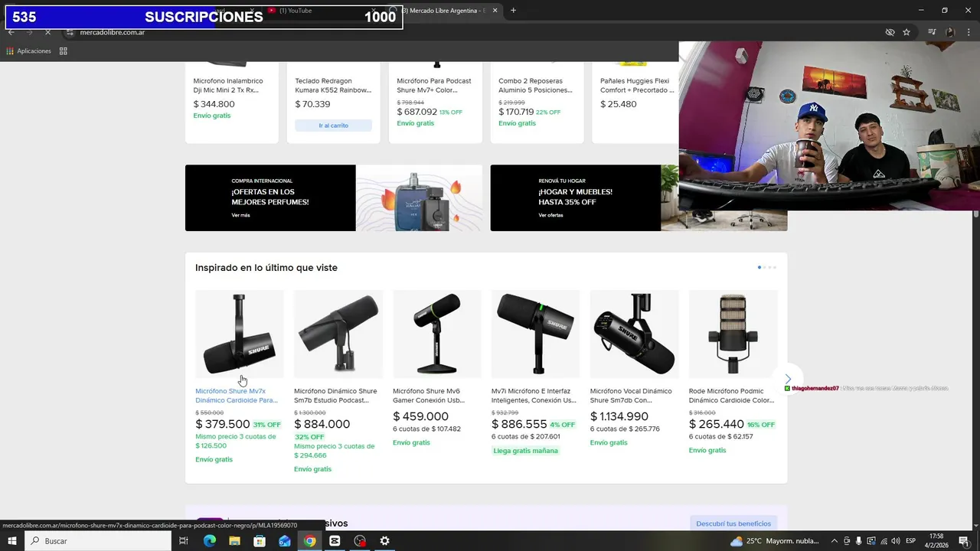Launch Microsoft Edge from the taskbar
This screenshot has height=551, width=980.
tap(209, 541)
